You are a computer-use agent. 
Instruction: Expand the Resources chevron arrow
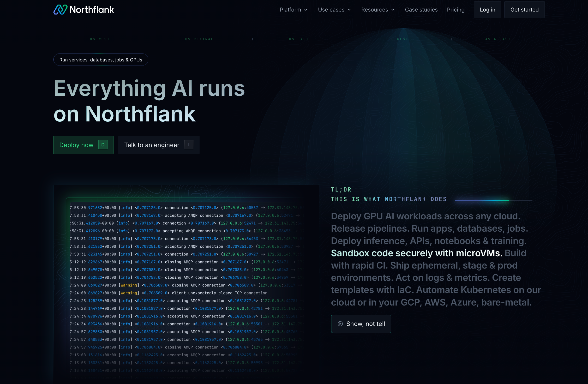click(393, 10)
